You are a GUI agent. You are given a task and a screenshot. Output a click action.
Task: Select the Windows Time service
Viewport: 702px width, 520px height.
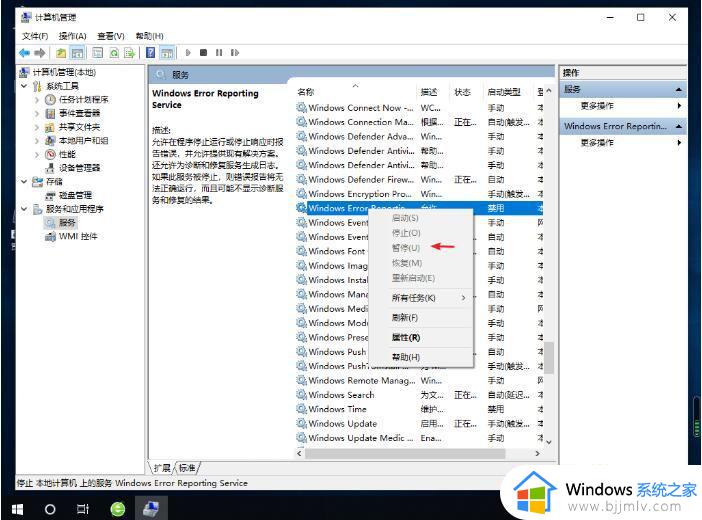pyautogui.click(x=419, y=409)
